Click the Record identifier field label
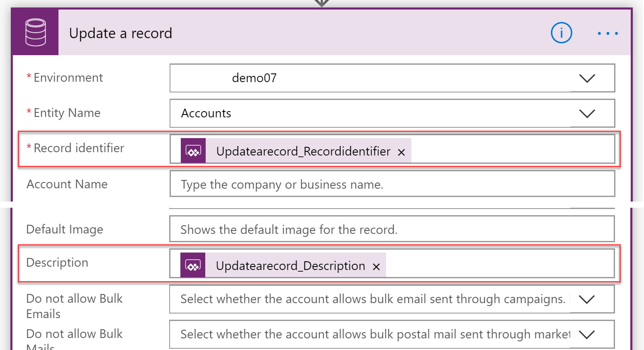 (79, 148)
